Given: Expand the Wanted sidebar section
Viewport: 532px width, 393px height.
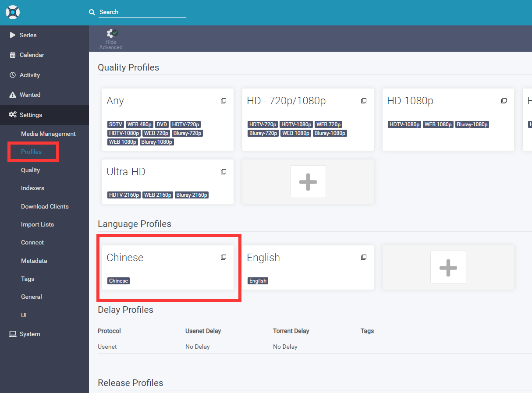Looking at the screenshot, I should pos(30,95).
